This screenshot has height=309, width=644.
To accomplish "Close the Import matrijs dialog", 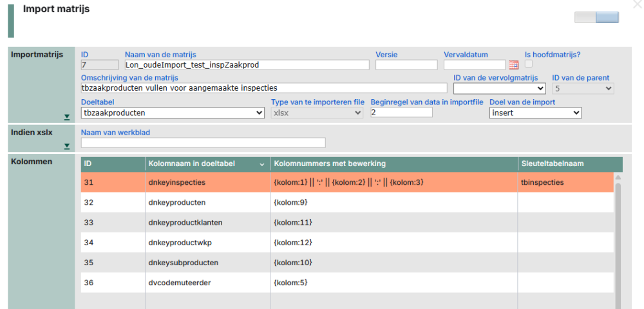I will [637, 5].
